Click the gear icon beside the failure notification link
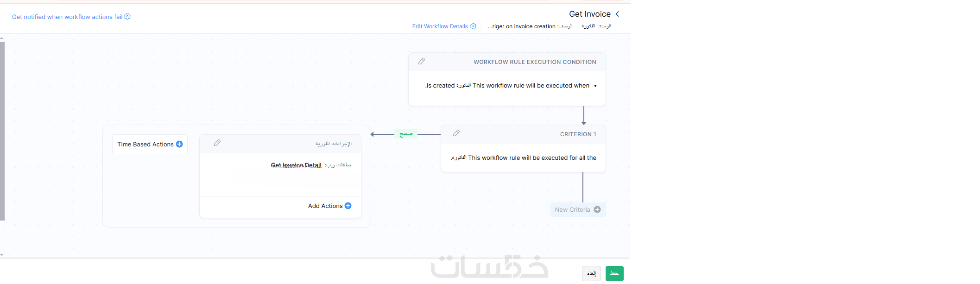Image resolution: width=980 pixels, height=284 pixels. pos(127,17)
